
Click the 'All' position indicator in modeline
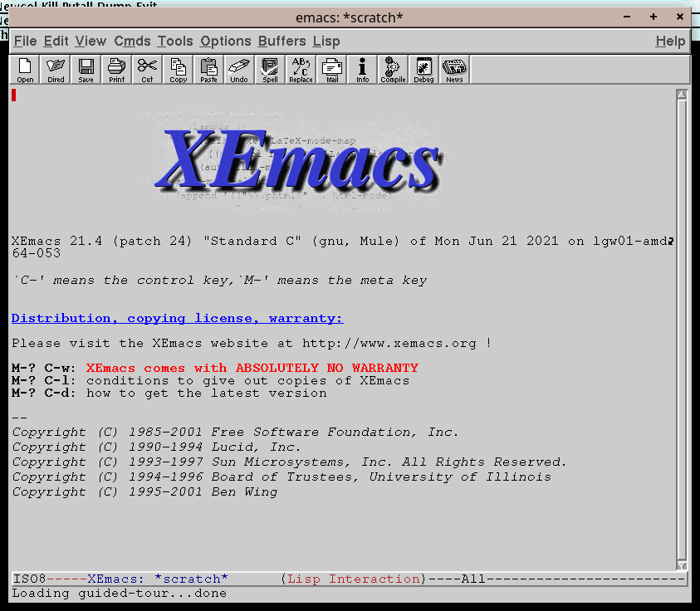click(472, 579)
